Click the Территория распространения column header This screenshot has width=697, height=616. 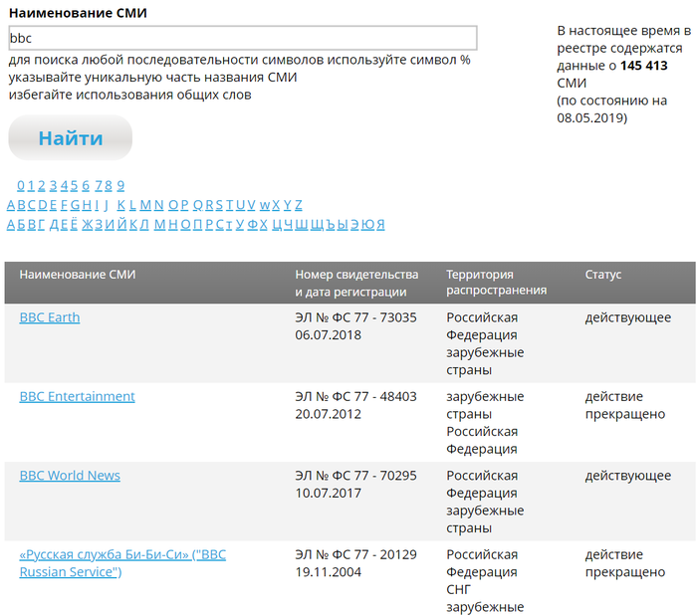[496, 283]
